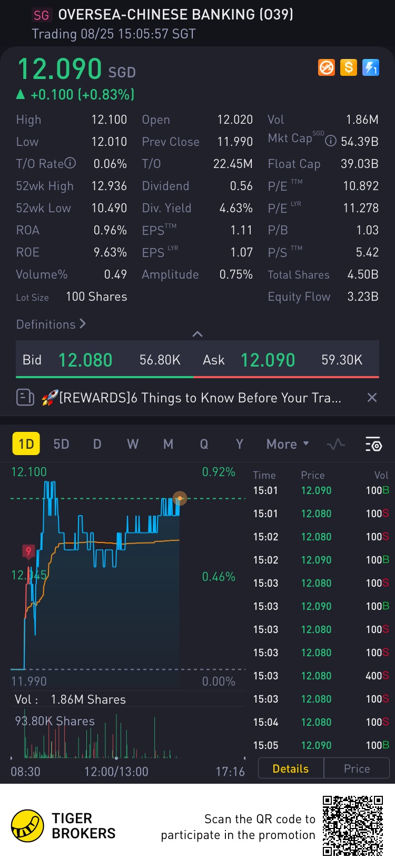Tap the Trading 08/25 15:05:57 SGT status
395x868 pixels.
pyautogui.click(x=114, y=34)
